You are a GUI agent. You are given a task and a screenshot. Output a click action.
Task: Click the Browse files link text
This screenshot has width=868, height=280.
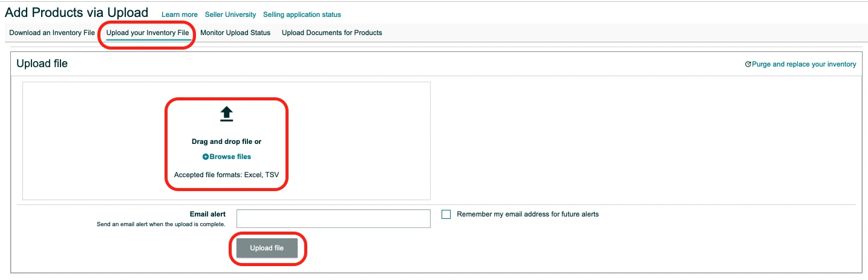pyautogui.click(x=230, y=157)
